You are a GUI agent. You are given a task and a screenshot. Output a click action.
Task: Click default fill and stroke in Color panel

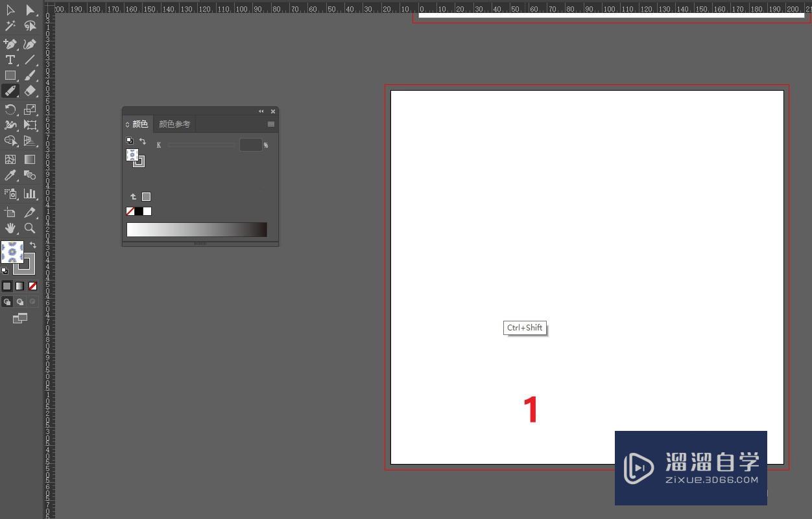tap(129, 141)
